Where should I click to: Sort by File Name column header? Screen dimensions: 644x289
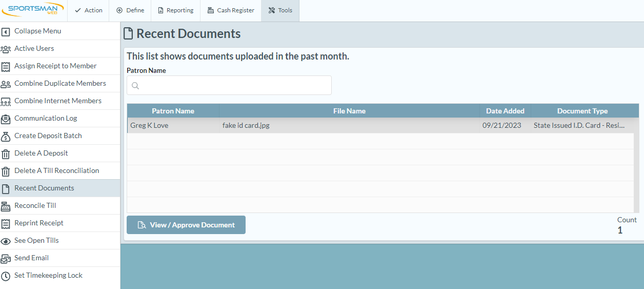349,111
